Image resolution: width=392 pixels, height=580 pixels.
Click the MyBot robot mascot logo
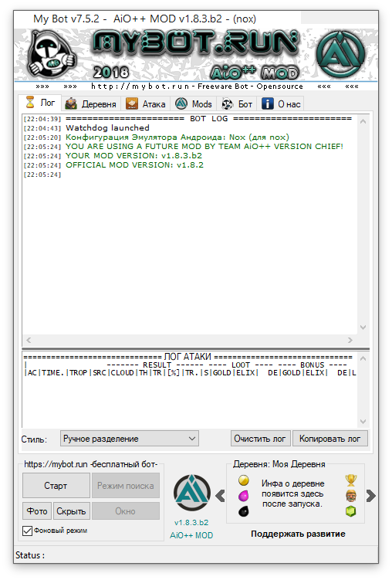pos(51,55)
